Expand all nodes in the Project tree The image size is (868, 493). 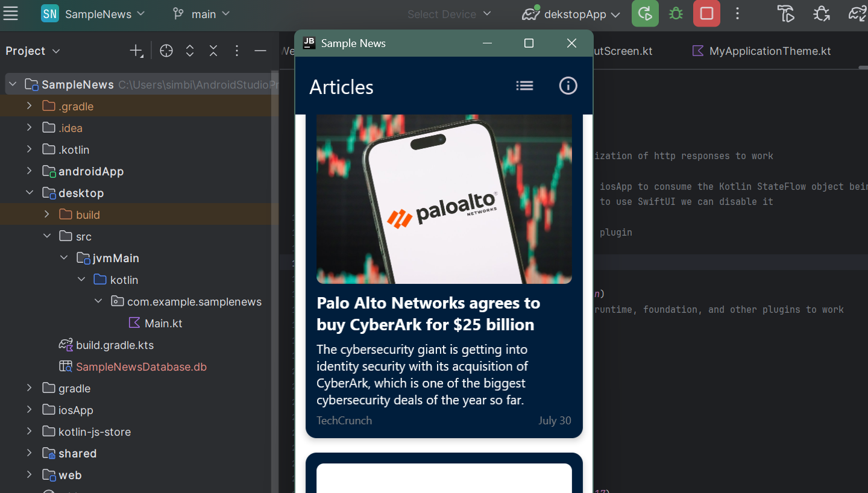coord(189,51)
